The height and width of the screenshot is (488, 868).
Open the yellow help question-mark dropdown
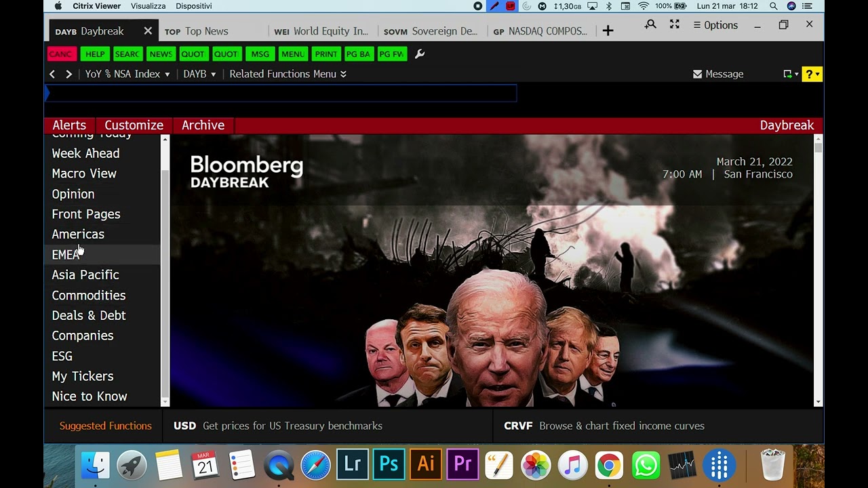click(x=812, y=74)
